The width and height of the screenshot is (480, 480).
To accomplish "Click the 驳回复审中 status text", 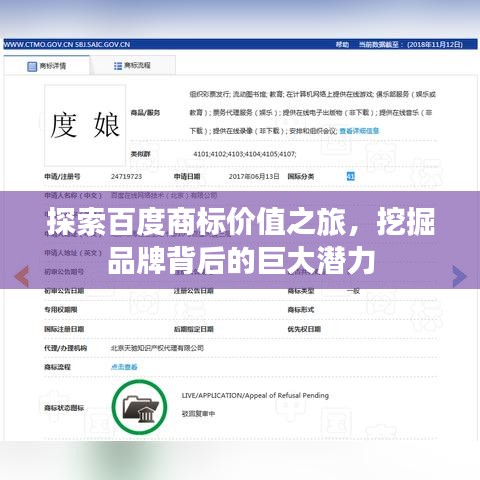I will tap(198, 414).
